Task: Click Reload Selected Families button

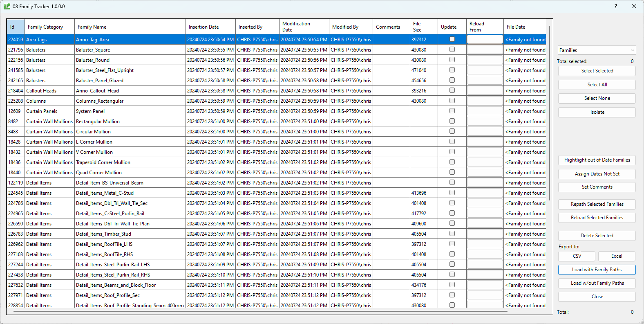Action: point(597,218)
